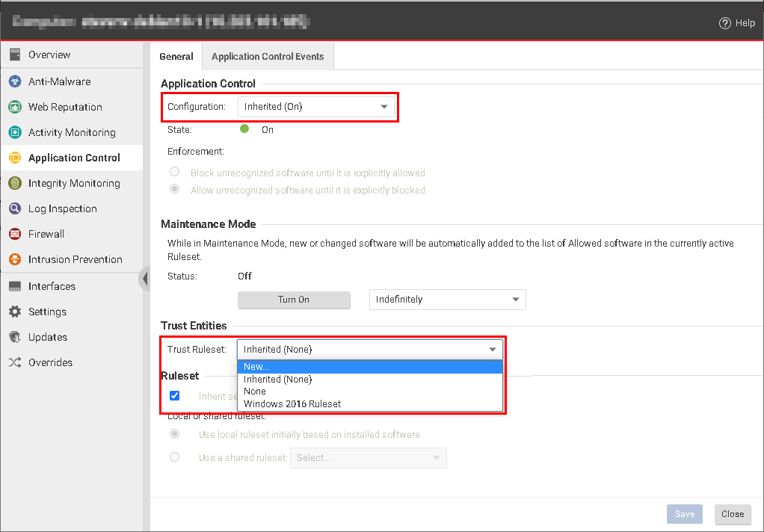764x532 pixels.
Task: Open the Configuration dropdown
Action: [317, 106]
